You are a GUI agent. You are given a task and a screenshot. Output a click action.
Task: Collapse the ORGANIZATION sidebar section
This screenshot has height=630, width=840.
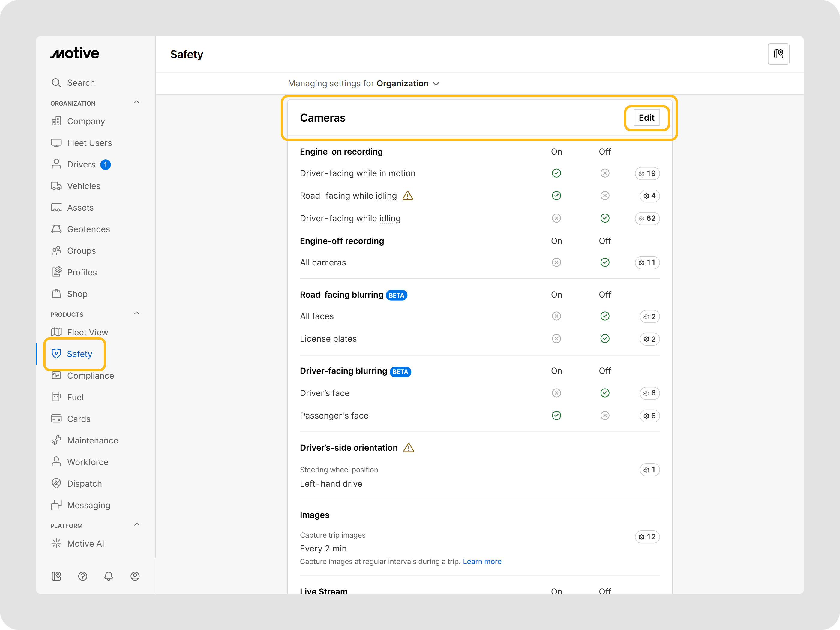[x=137, y=102]
